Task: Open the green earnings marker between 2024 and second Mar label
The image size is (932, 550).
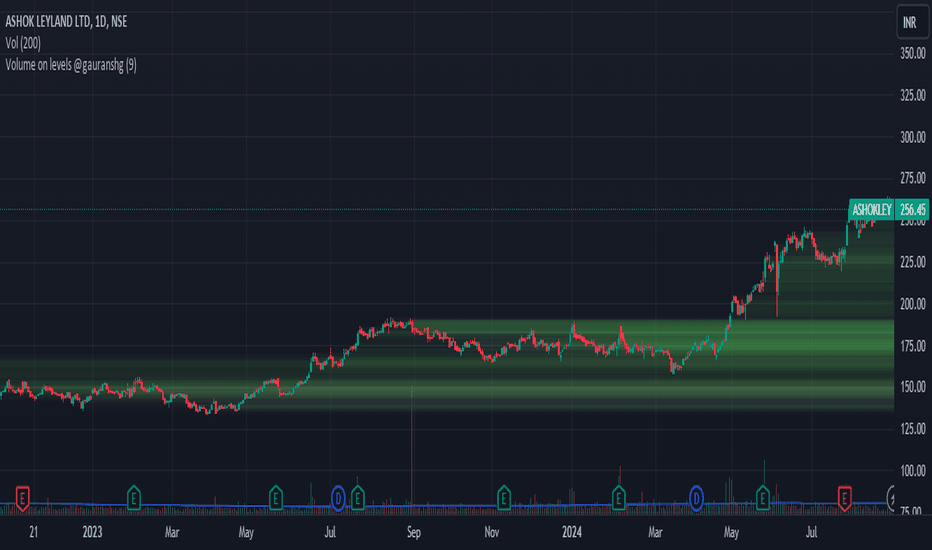Action: tap(618, 498)
